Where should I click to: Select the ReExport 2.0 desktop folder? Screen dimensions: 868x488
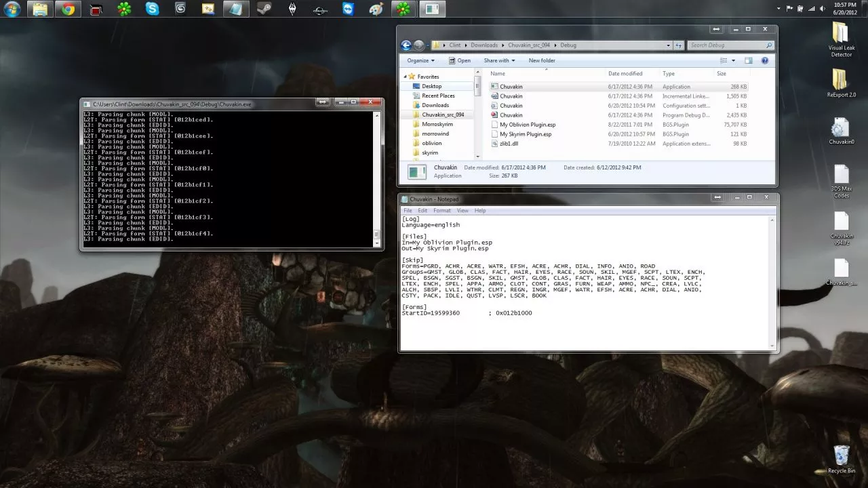841,83
